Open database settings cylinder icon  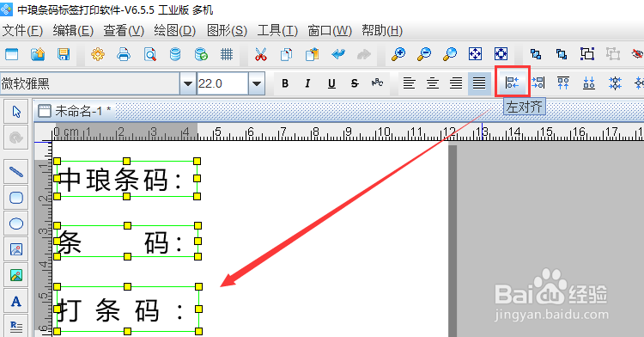click(x=175, y=54)
